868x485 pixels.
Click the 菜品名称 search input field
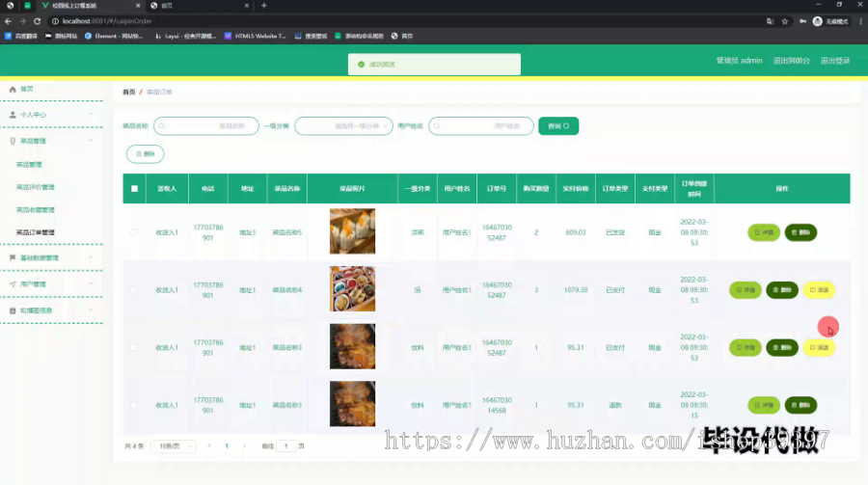[206, 126]
